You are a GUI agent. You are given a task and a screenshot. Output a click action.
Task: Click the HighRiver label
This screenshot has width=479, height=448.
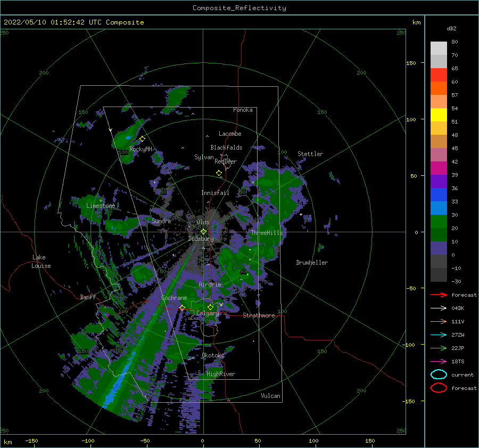[x=221, y=374]
